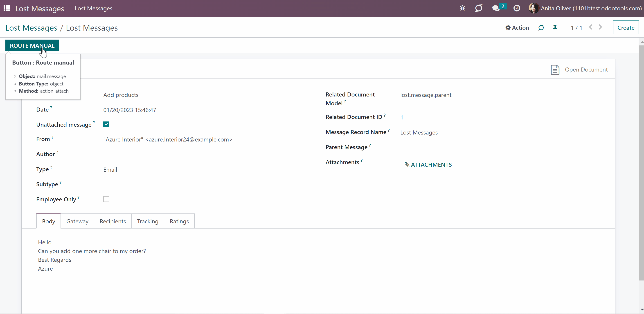Switch to the Recipients tab
This screenshot has height=314, width=644.
click(x=113, y=221)
